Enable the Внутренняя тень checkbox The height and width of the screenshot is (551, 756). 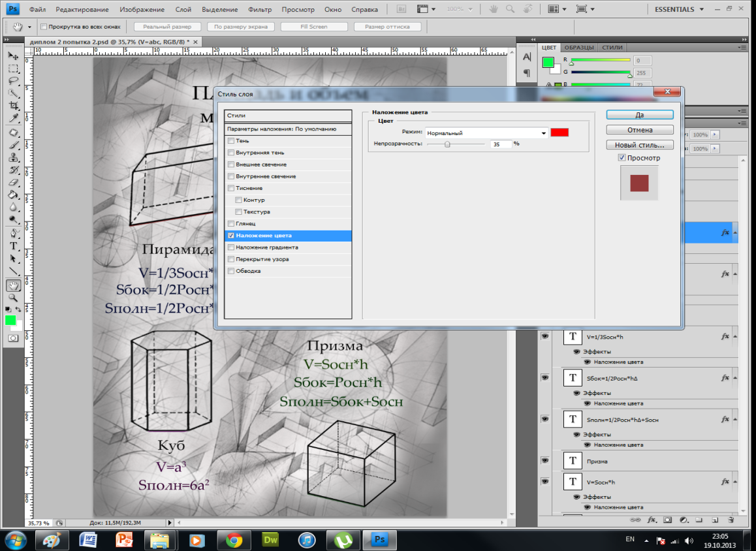pos(231,152)
